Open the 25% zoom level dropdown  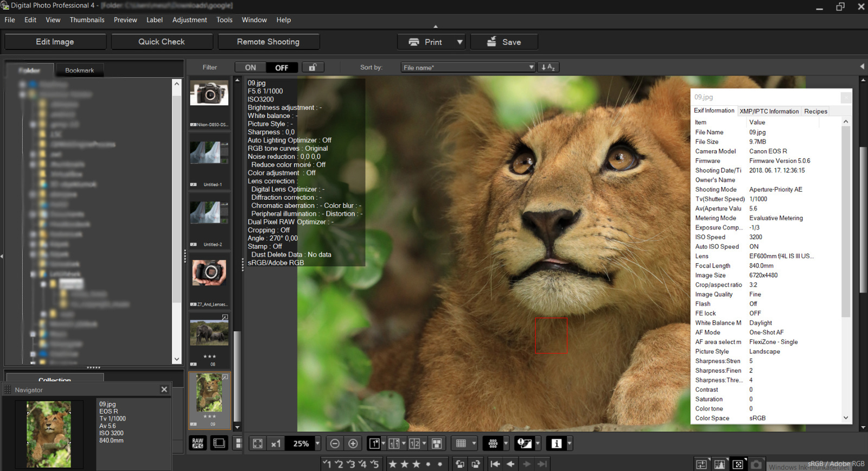[x=317, y=443]
